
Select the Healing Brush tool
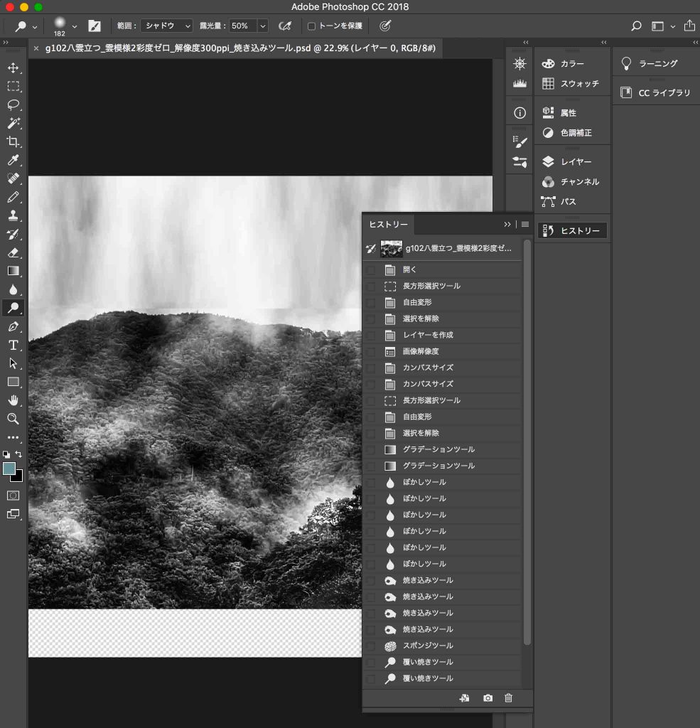coord(13,178)
